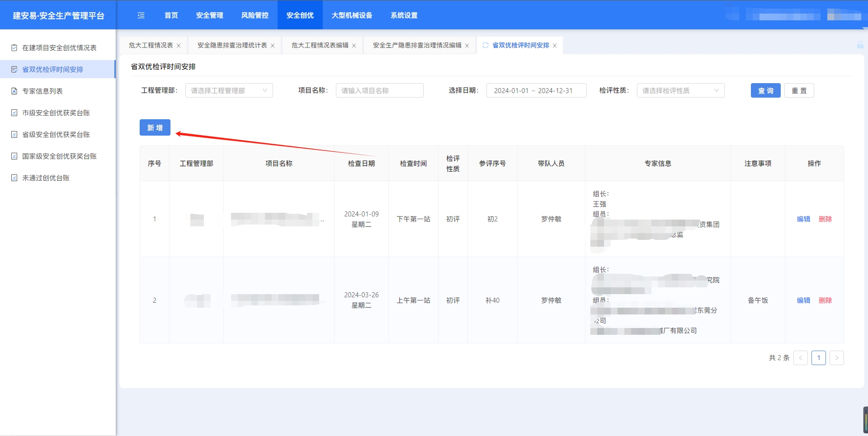This screenshot has width=868, height=436.
Task: Click the 项目名称 input field
Action: [379, 90]
